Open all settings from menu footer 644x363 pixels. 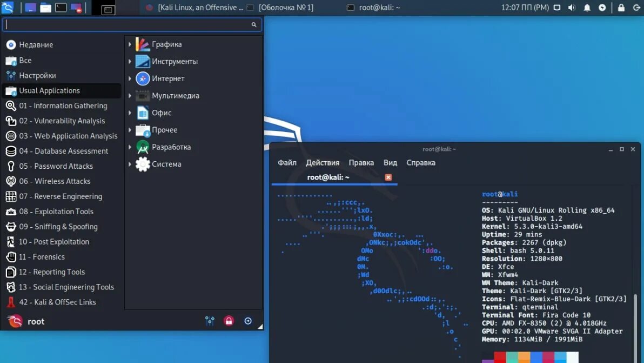click(210, 321)
